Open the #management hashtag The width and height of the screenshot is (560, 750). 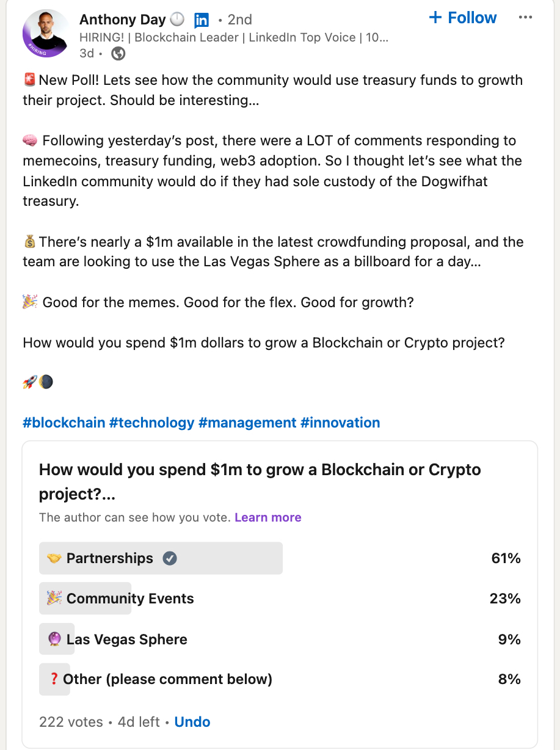point(247,423)
